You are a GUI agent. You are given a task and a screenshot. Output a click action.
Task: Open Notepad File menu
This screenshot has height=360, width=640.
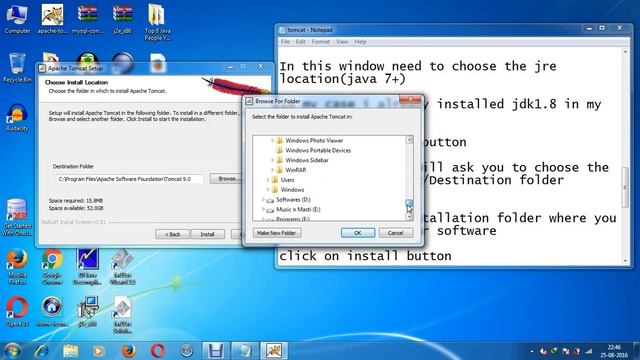coord(285,42)
